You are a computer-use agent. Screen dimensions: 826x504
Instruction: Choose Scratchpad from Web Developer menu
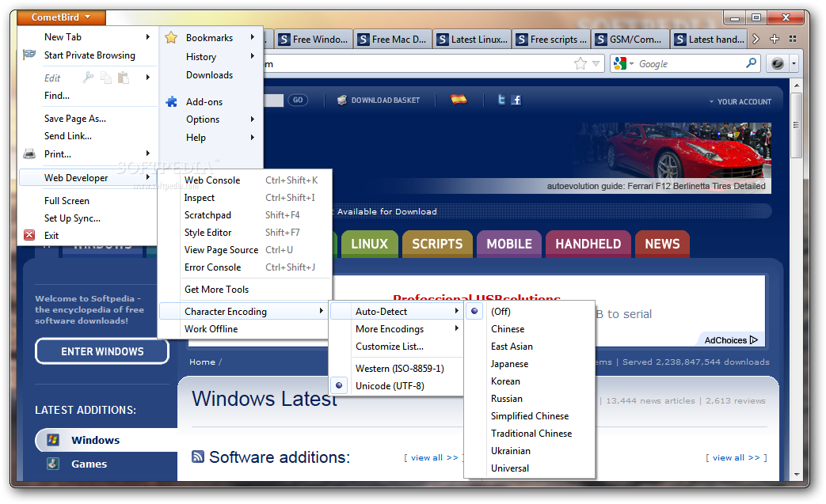click(x=246, y=214)
